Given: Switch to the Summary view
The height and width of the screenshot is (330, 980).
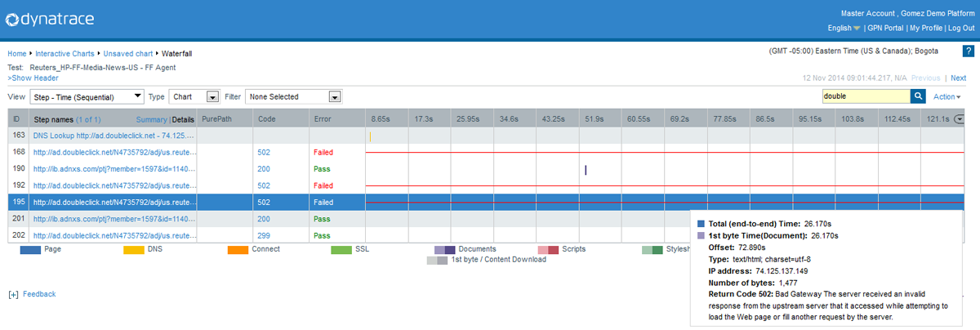Looking at the screenshot, I should pyautogui.click(x=151, y=119).
